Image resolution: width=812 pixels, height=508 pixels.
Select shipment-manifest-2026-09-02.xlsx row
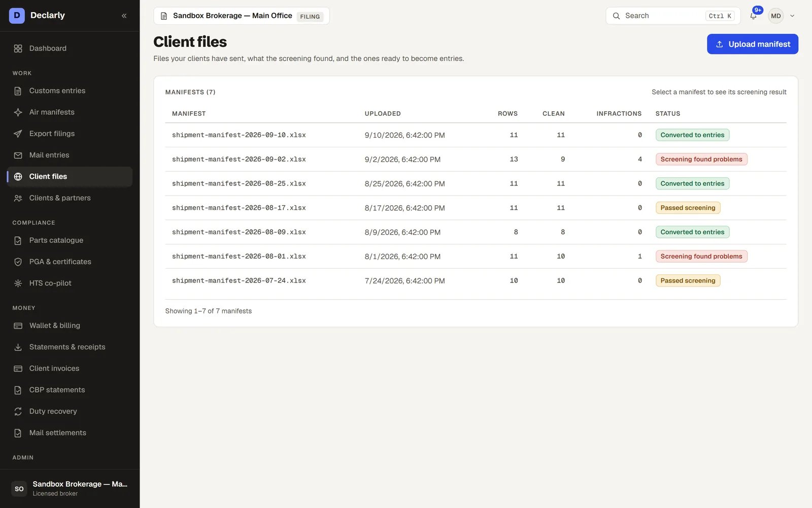click(x=476, y=160)
